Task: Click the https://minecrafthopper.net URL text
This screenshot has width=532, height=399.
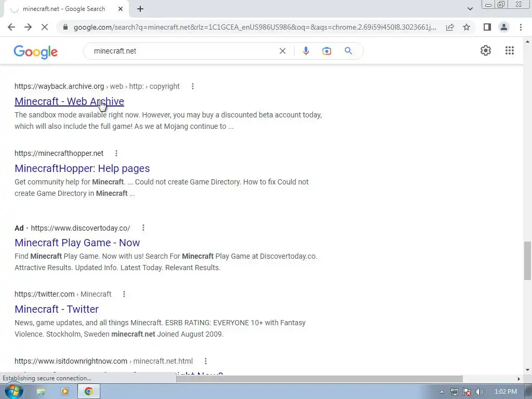Action: point(59,153)
